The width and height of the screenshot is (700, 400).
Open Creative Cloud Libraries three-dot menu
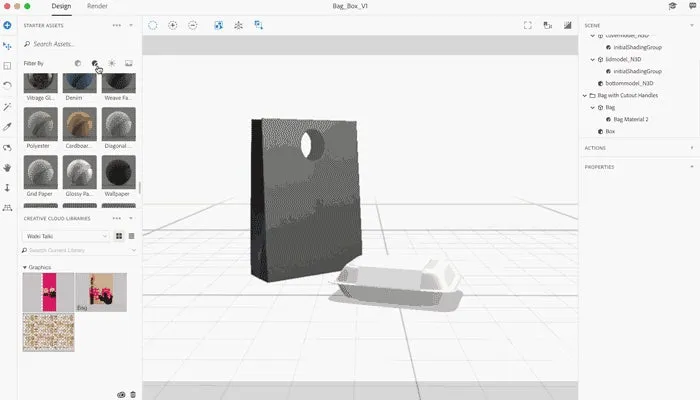click(117, 218)
